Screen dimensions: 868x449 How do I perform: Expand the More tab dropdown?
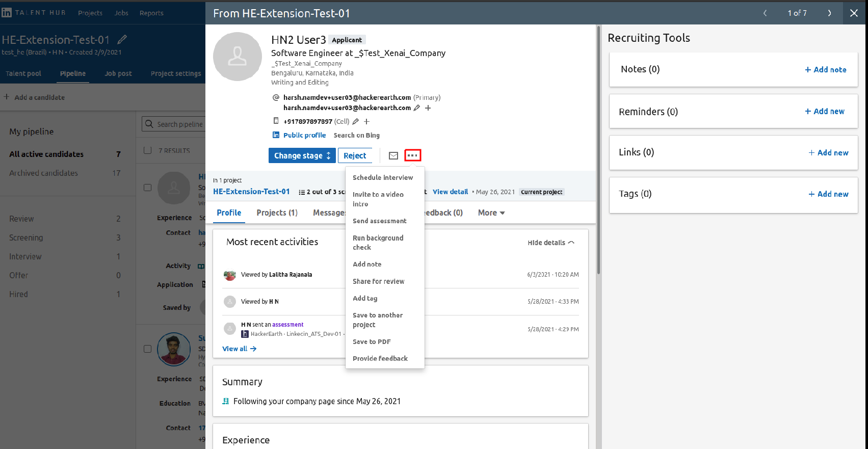[x=491, y=213]
